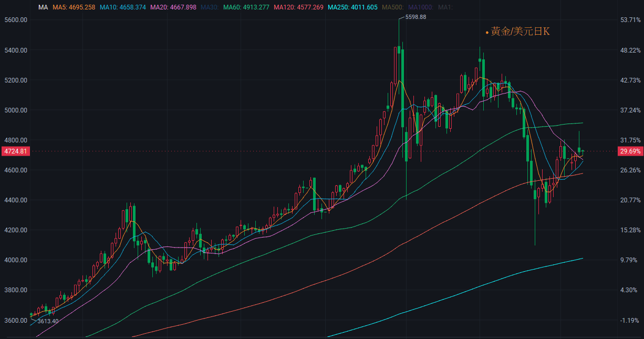
Task: Enable the dimmed MA1000 moving average
Action: pyautogui.click(x=420, y=7)
